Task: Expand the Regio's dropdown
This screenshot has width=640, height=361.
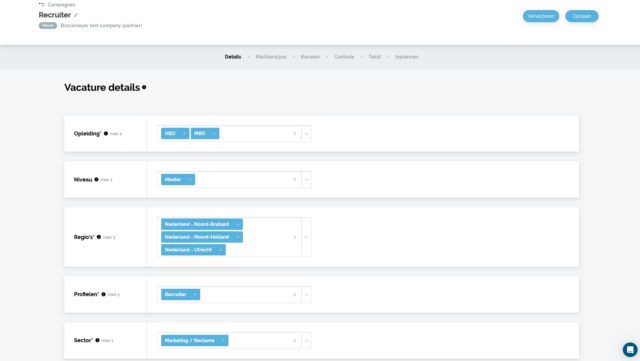Action: tap(307, 237)
